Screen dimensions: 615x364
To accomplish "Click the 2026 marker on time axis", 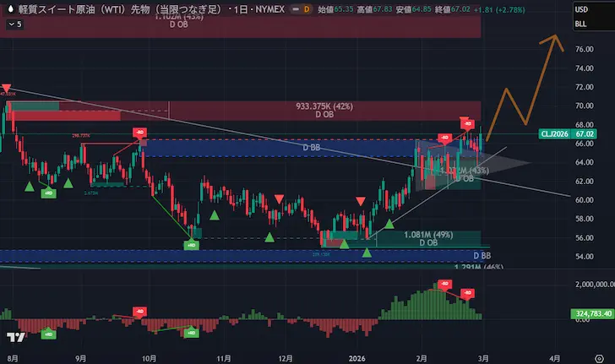I will pos(358,357).
